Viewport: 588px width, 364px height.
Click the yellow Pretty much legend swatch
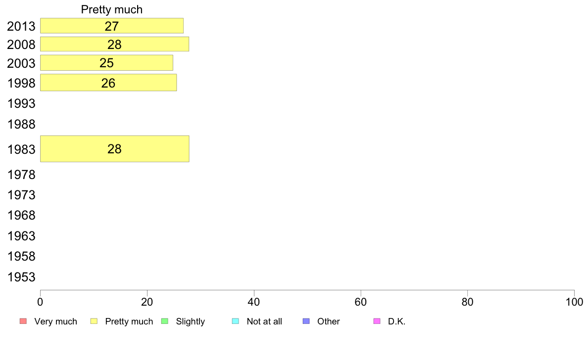point(94,321)
